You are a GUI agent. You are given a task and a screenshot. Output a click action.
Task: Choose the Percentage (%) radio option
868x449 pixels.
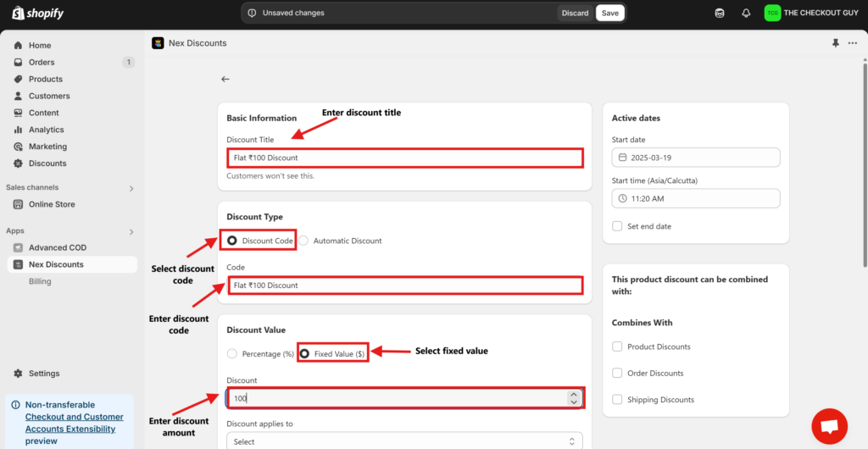232,354
